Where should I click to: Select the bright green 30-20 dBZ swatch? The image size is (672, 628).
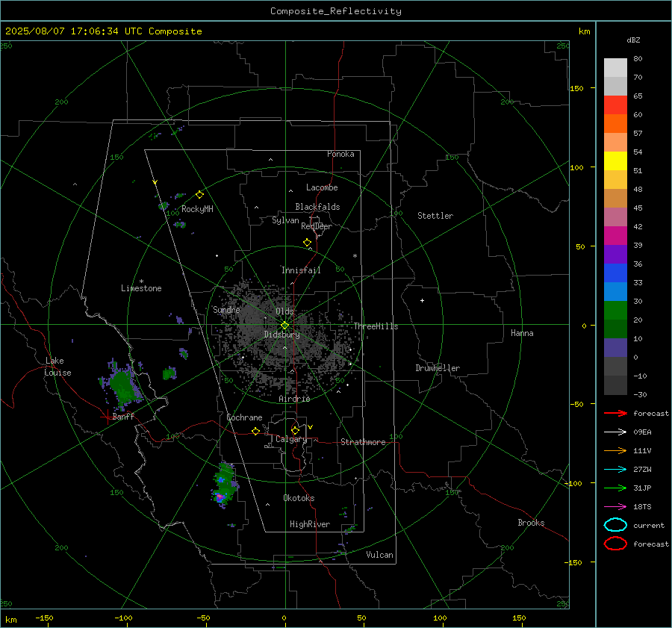pos(615,311)
